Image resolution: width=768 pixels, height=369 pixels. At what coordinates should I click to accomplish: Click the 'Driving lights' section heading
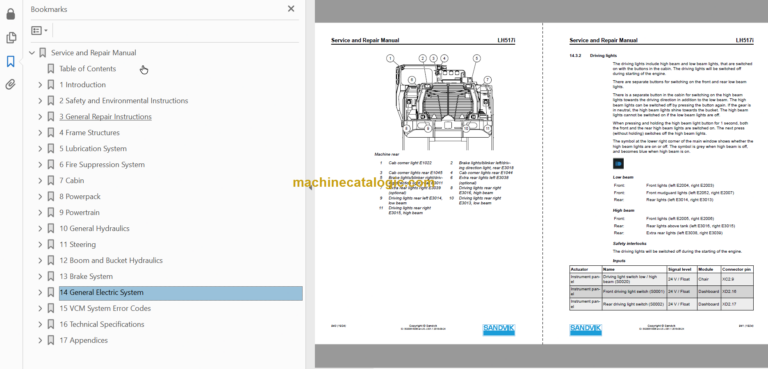603,56
